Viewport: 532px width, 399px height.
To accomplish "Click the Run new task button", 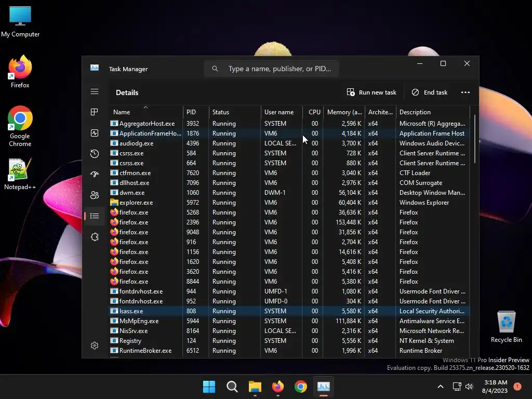I will (371, 92).
